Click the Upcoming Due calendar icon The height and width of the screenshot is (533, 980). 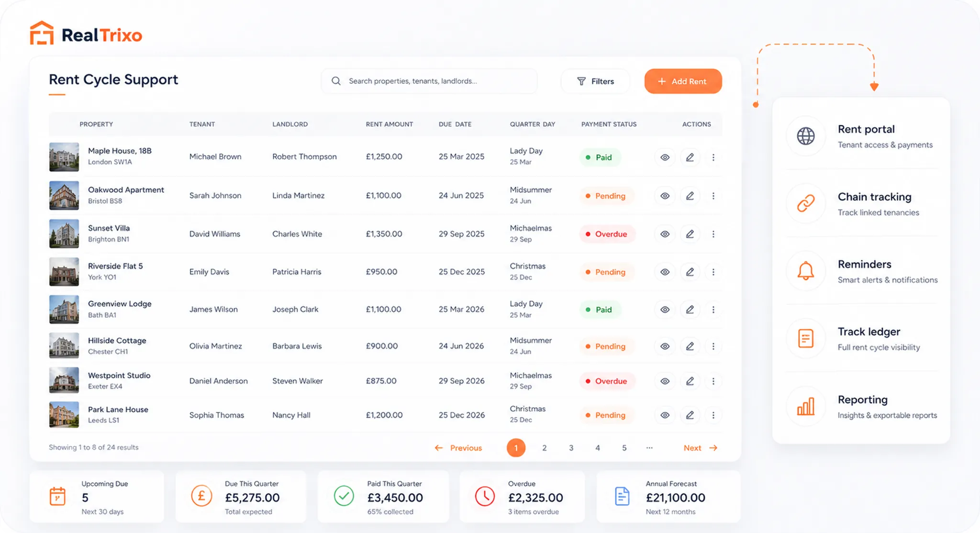[57, 496]
